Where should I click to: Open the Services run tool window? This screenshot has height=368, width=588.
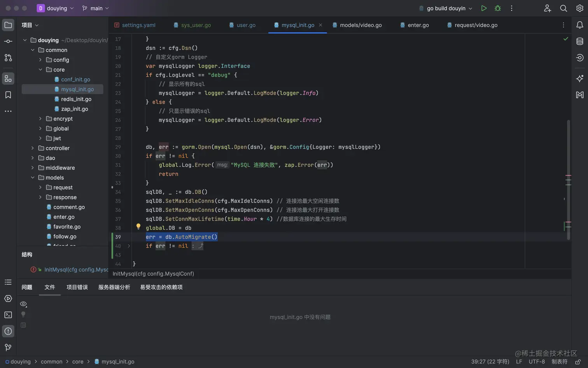[8, 299]
